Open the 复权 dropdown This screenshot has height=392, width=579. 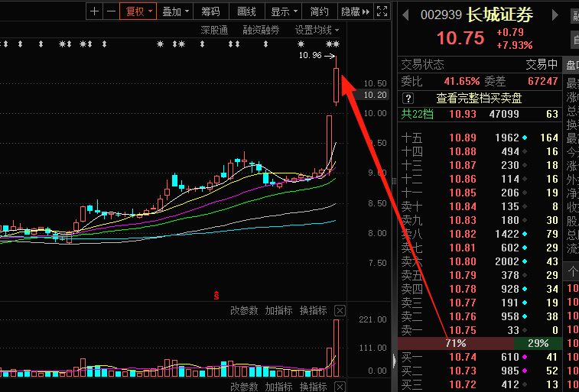[x=138, y=11]
